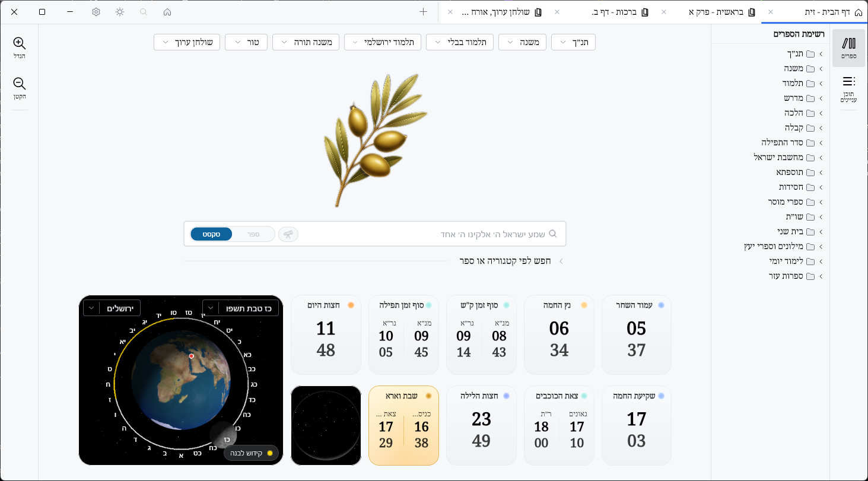Select בית שני in the book tree
868x481 pixels.
790,231
